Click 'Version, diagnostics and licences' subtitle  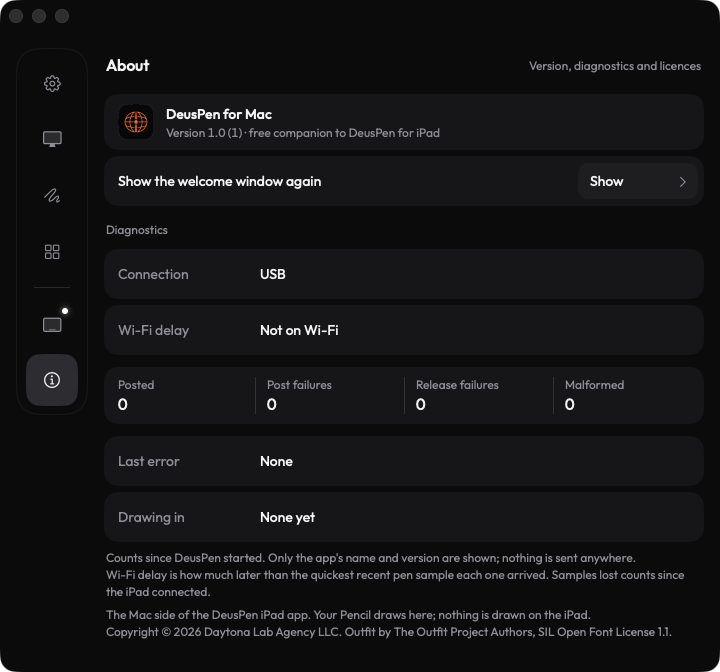click(x=615, y=66)
